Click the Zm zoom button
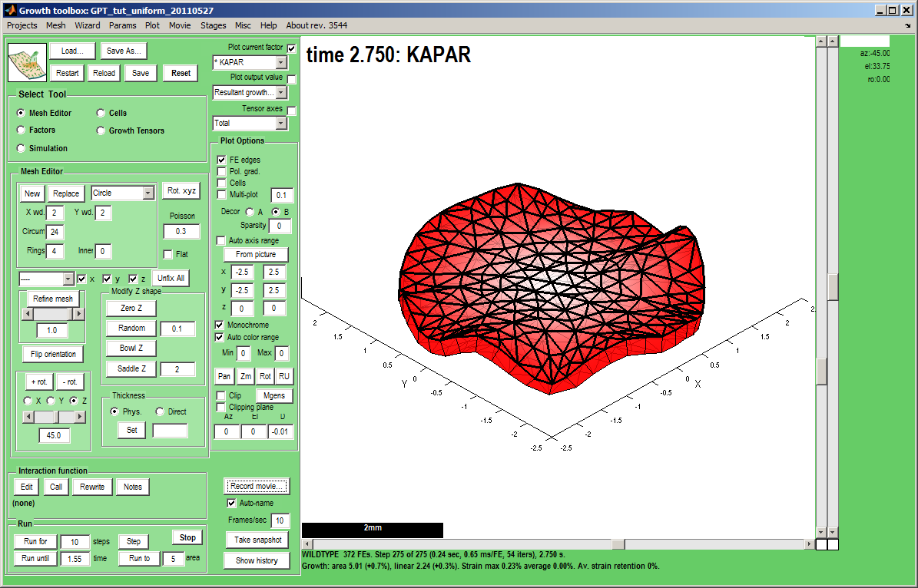The image size is (918, 588). [x=245, y=376]
